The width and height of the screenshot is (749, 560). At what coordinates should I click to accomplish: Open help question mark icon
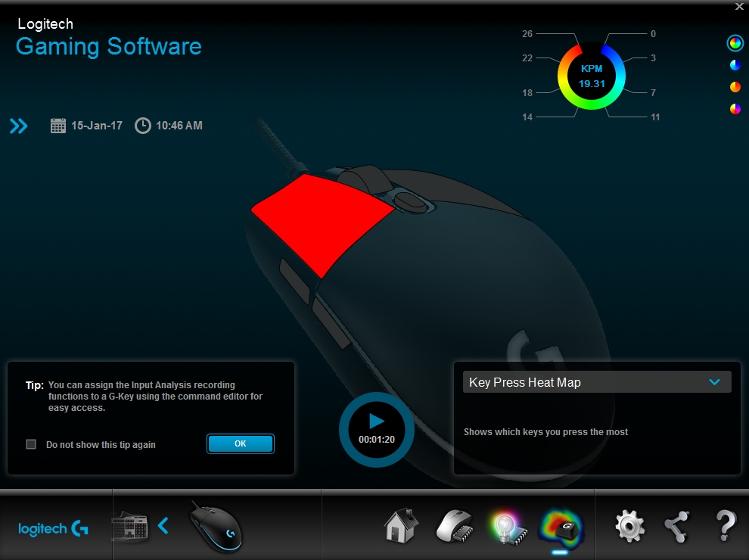click(726, 526)
